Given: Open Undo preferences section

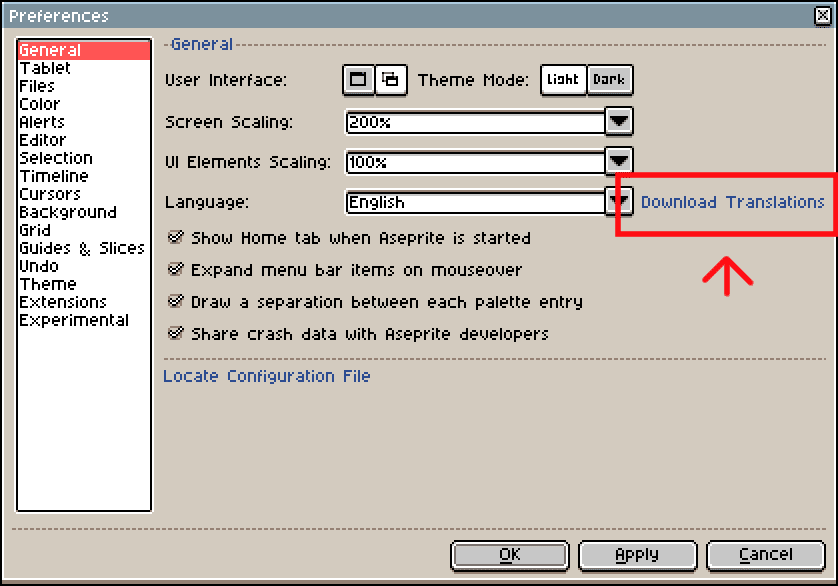Looking at the screenshot, I should point(84,266).
